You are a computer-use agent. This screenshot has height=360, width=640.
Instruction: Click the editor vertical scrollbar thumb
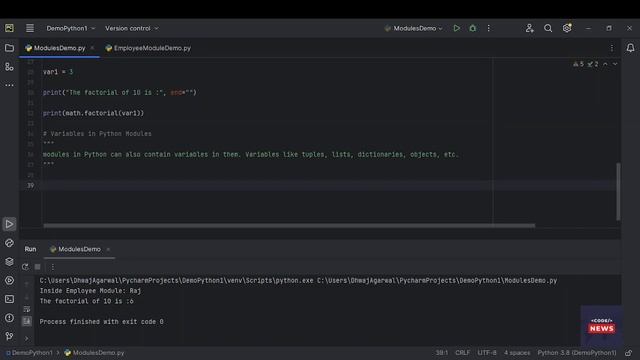(618, 191)
